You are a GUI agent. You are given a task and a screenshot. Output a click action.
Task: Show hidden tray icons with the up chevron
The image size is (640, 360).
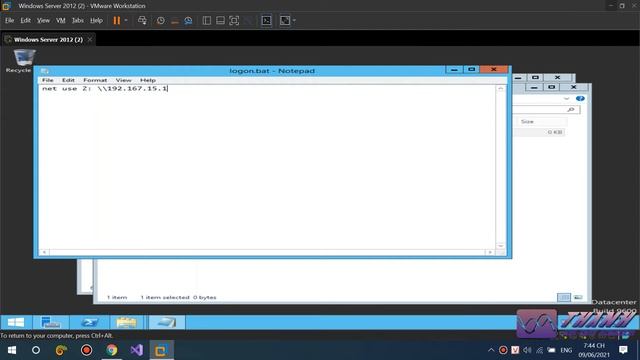pos(491,350)
